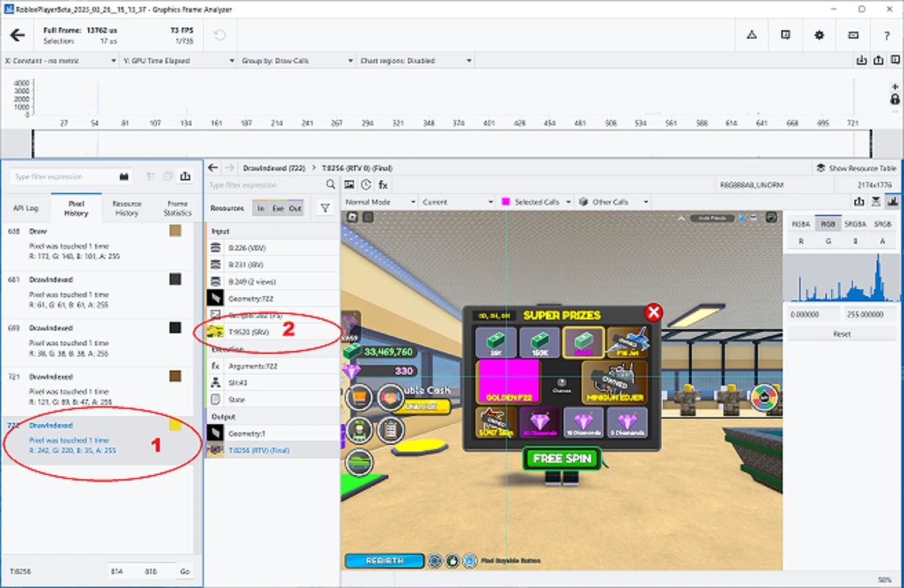
Task: Toggle the Exe resources filter
Action: [x=278, y=208]
